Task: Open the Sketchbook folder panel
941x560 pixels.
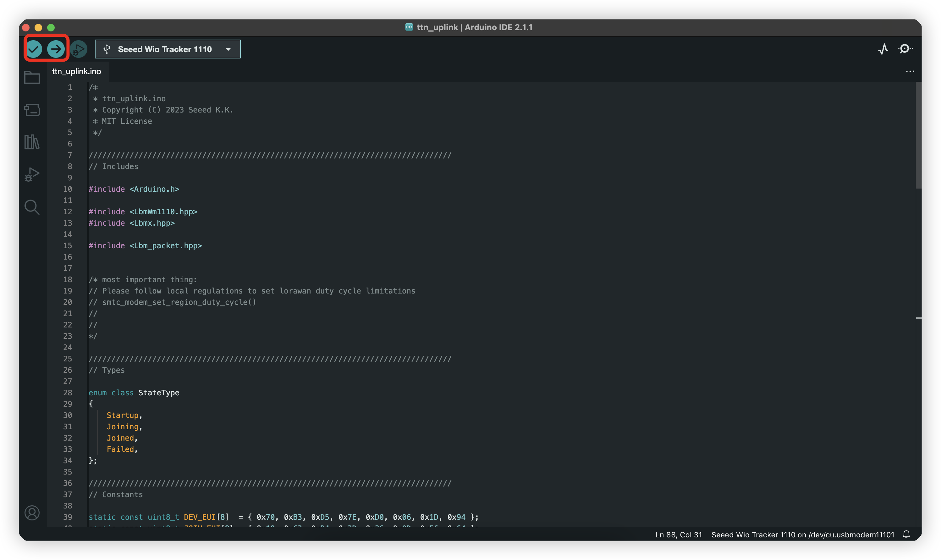Action: [x=32, y=77]
